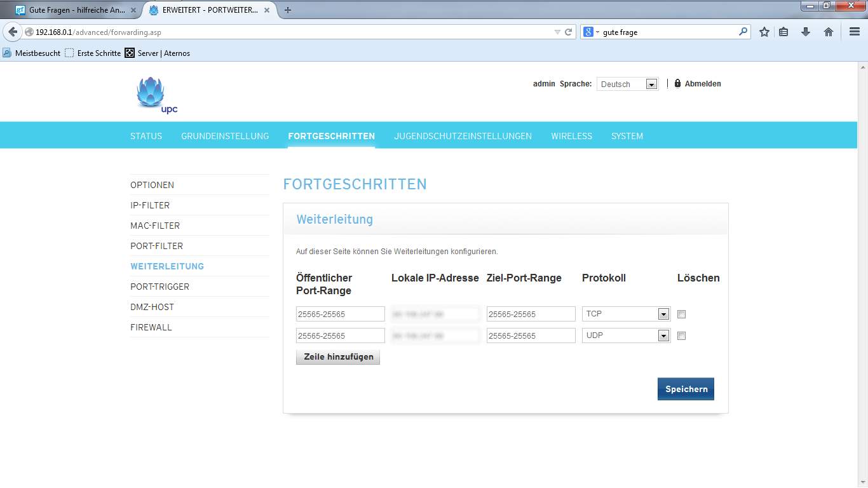
Task: Open the Firefox hamburger menu
Action: pyautogui.click(x=855, y=32)
